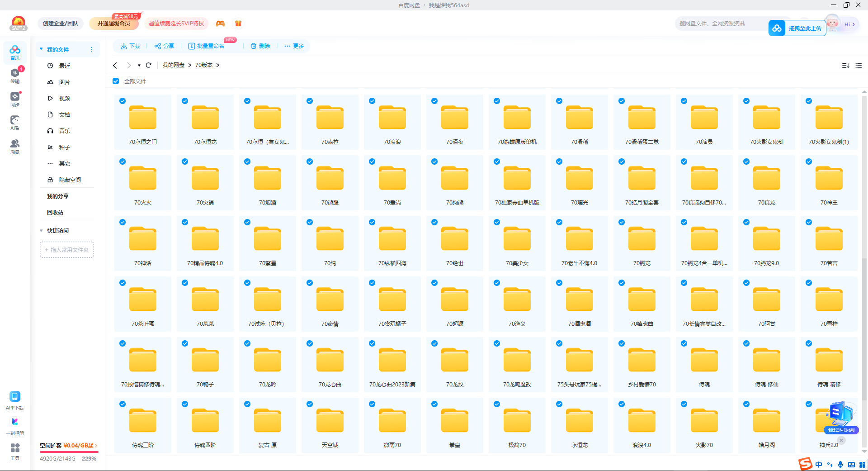Click the game controller icon

tap(220, 24)
